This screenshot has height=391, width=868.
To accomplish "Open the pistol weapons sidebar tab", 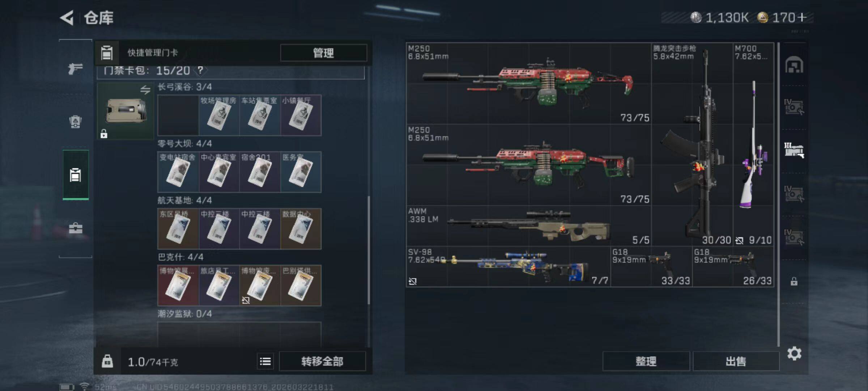I will pyautogui.click(x=75, y=68).
